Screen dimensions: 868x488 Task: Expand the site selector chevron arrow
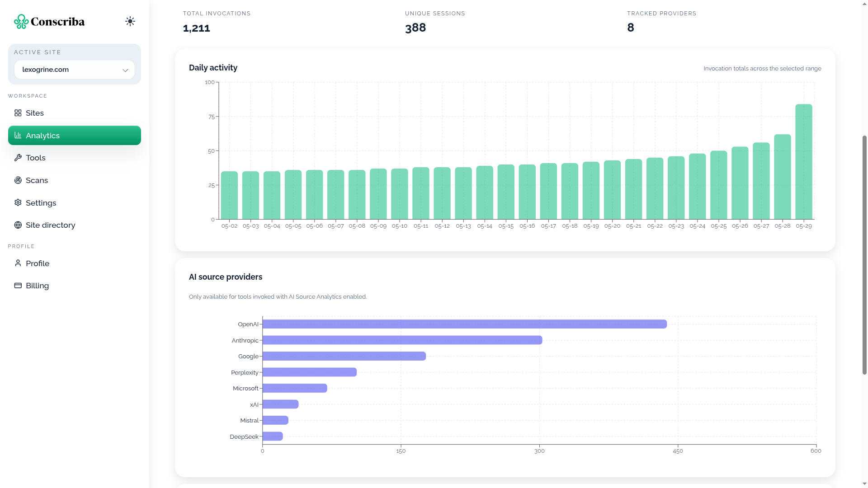[x=125, y=70]
